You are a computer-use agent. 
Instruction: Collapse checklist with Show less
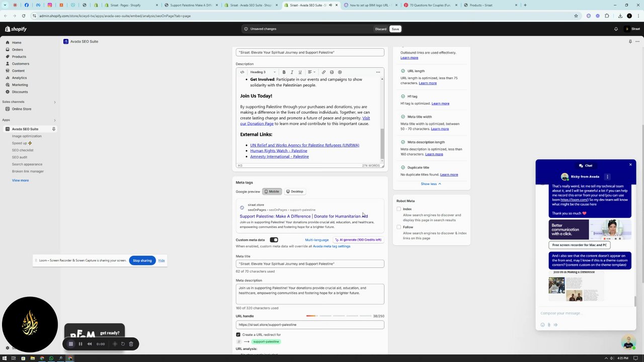point(431,184)
